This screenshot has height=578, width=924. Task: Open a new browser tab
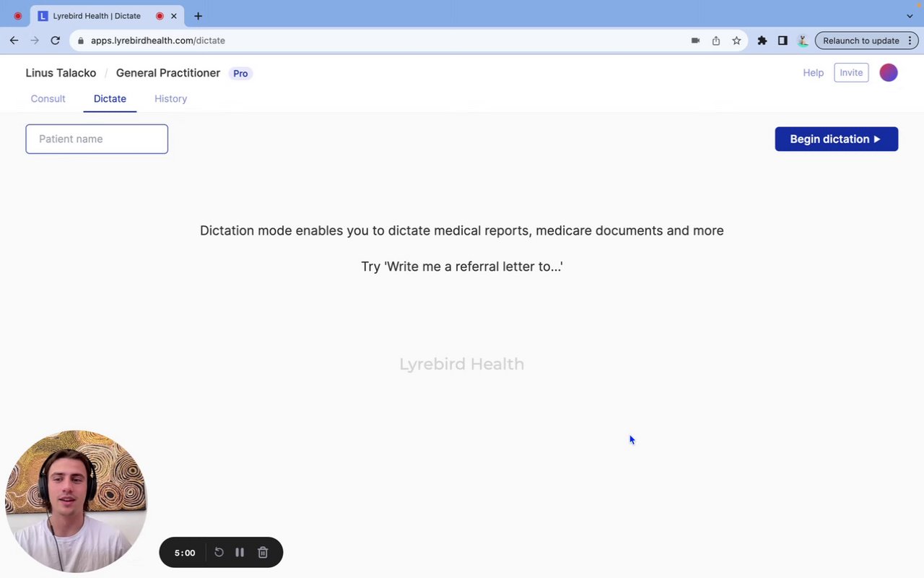(x=198, y=16)
